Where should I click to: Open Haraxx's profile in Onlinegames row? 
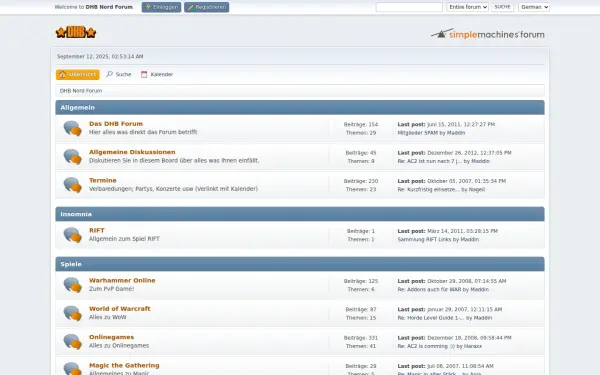[473, 346]
